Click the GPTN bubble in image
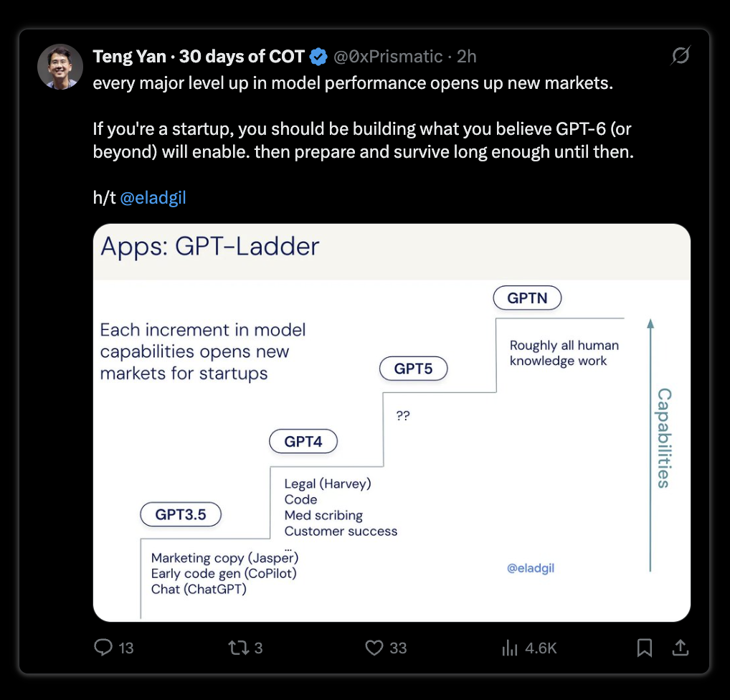Viewport: 730px width, 700px height. tap(527, 298)
